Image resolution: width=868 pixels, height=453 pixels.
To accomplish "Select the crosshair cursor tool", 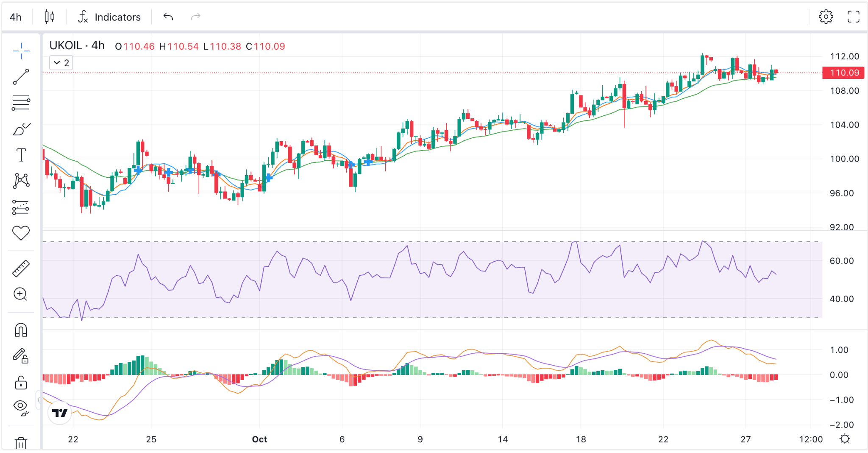I will tap(21, 51).
